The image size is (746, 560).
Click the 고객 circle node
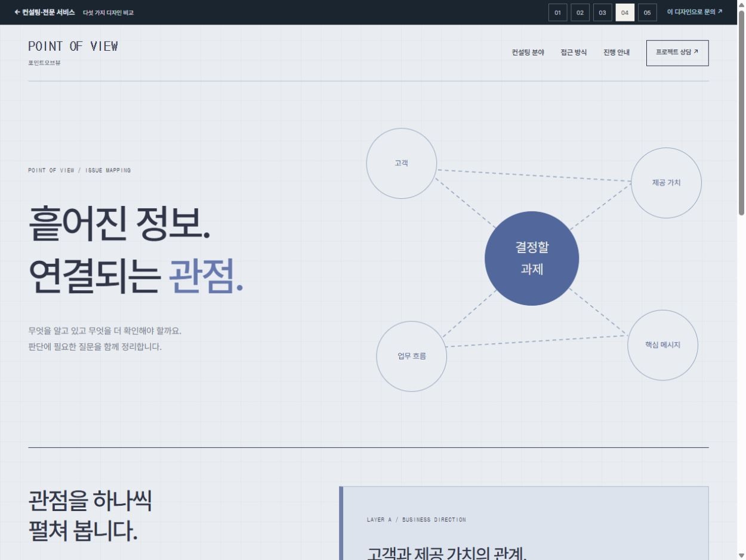click(401, 163)
